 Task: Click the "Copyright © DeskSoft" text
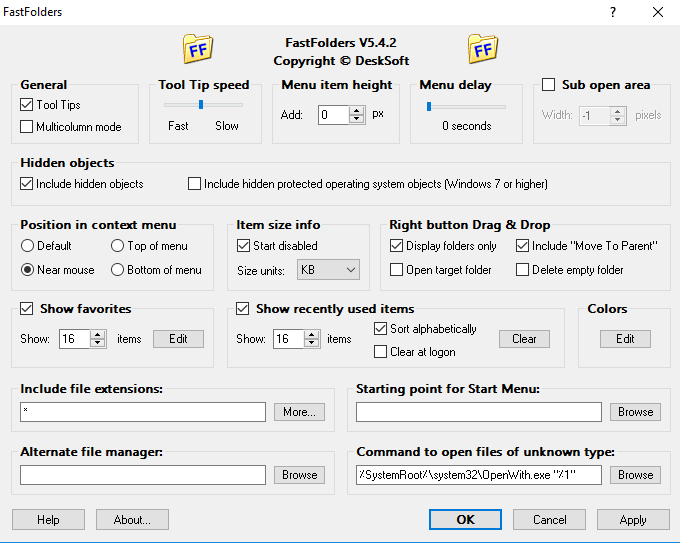coord(341,61)
